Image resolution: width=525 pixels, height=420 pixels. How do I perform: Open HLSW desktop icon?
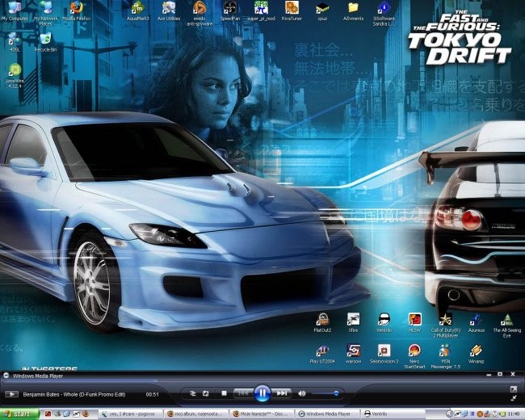click(415, 323)
